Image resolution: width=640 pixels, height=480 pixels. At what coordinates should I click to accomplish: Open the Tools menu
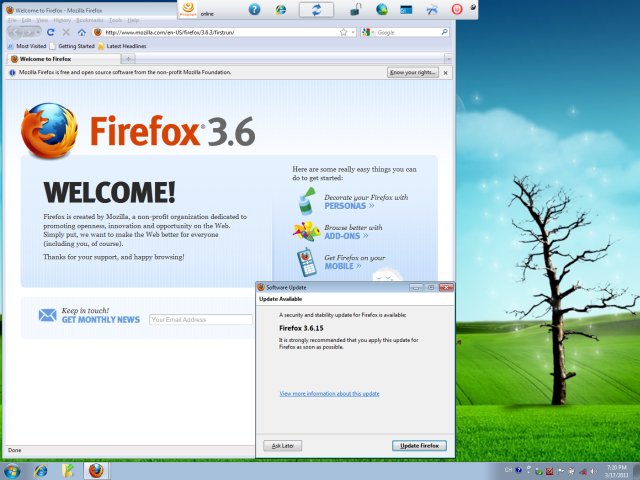pos(116,20)
